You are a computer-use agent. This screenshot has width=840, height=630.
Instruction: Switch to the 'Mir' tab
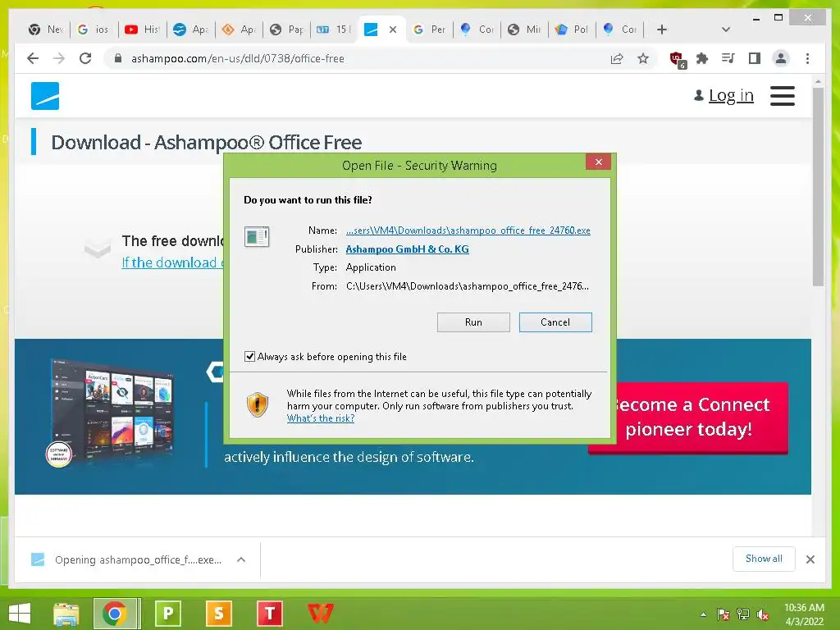point(524,30)
